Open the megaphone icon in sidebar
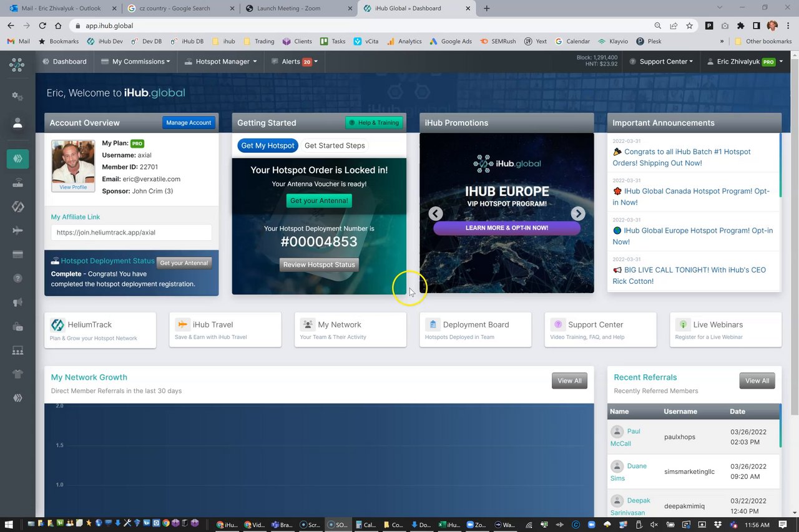799x532 pixels. coord(17,302)
